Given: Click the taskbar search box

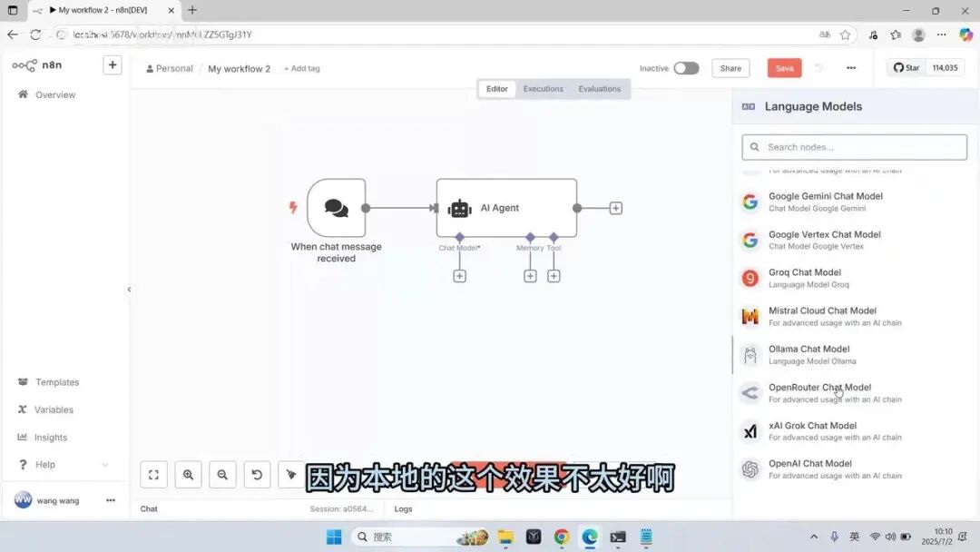Looking at the screenshot, I should tap(420, 537).
